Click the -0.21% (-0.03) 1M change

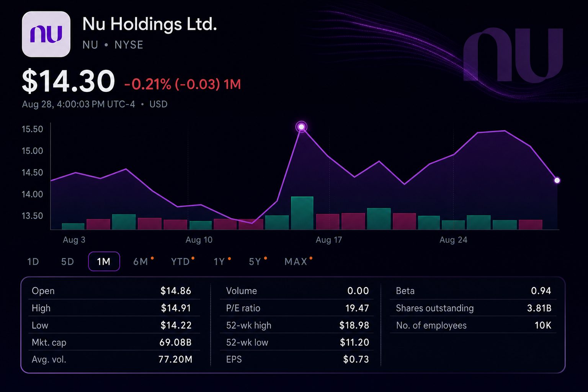point(183,84)
